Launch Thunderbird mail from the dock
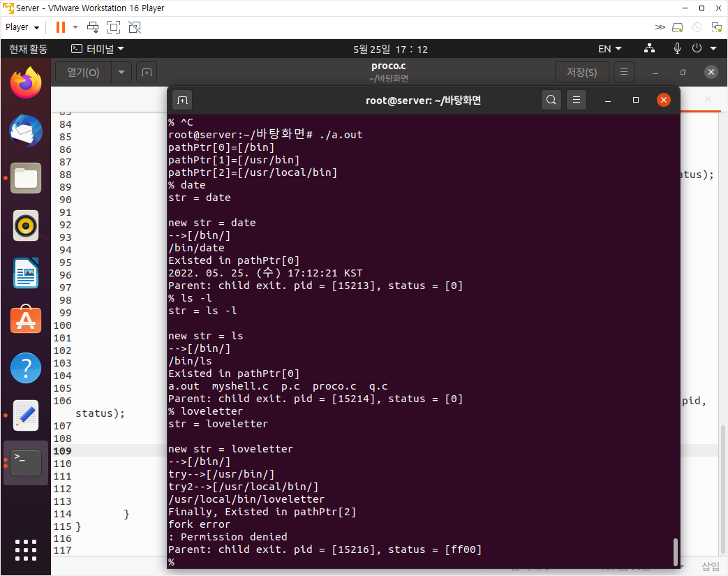This screenshot has width=728, height=576. click(x=25, y=131)
